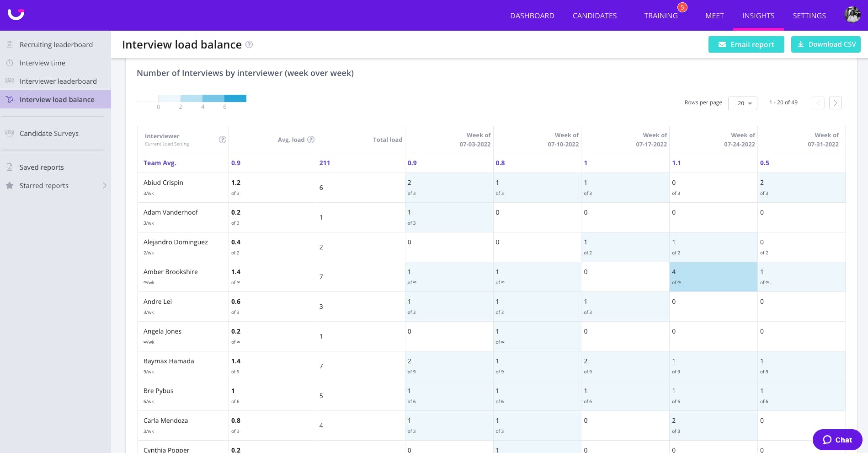The width and height of the screenshot is (868, 453).
Task: Click the Email report button
Action: coord(746,44)
